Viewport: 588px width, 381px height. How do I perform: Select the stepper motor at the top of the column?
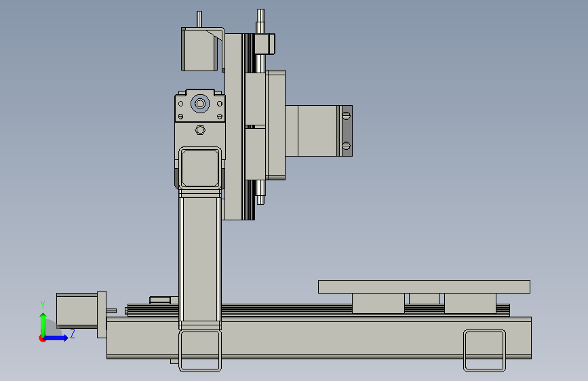pos(199,49)
